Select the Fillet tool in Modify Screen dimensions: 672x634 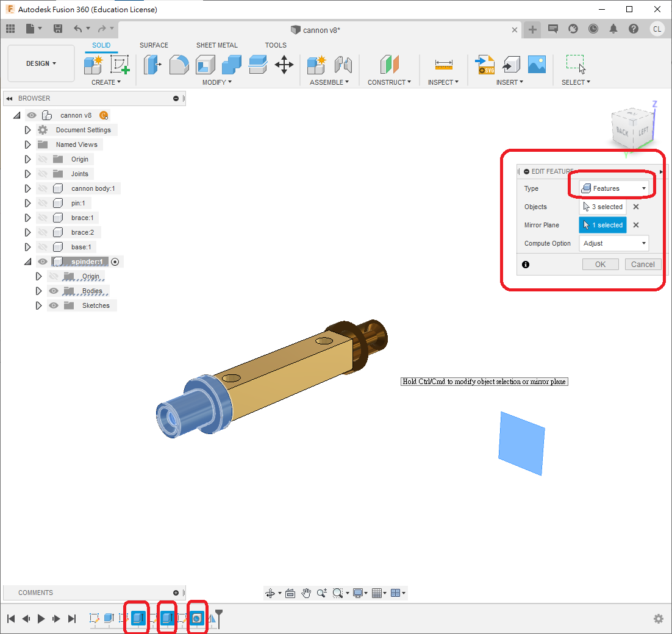click(179, 64)
